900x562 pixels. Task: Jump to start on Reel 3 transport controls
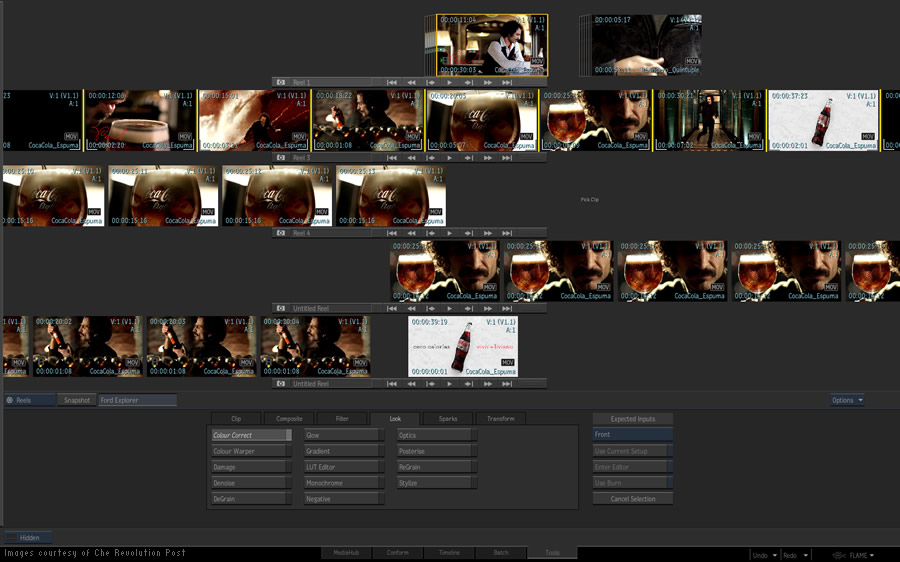pyautogui.click(x=392, y=157)
